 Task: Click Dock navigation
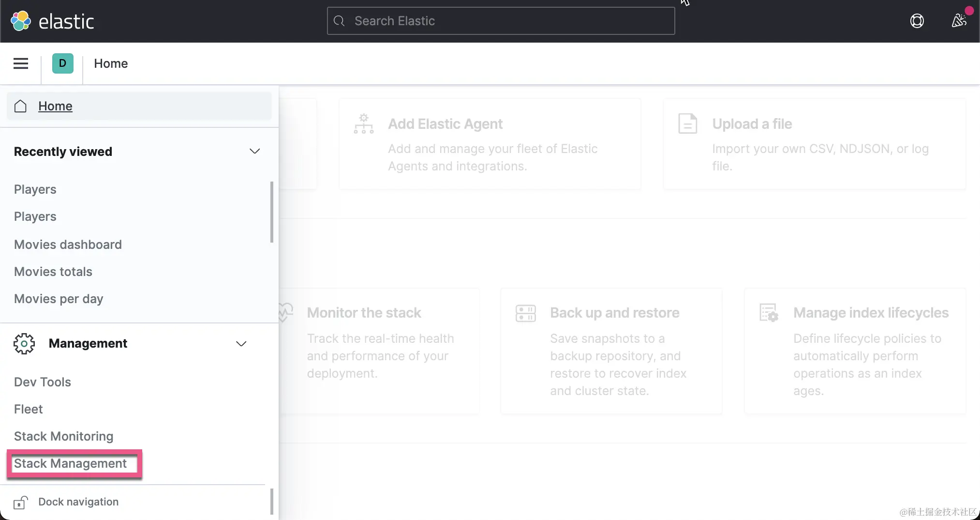tap(78, 502)
